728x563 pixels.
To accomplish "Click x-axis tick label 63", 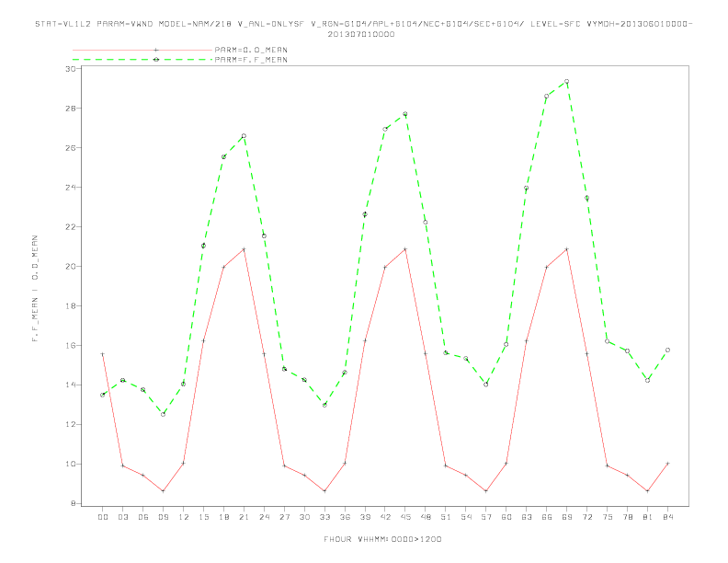I will 527,517.
